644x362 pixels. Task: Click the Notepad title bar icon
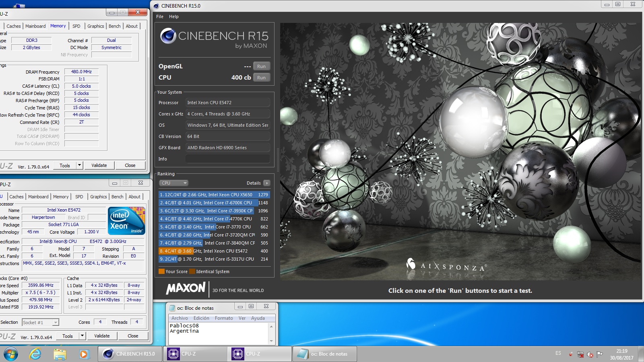[x=172, y=308]
